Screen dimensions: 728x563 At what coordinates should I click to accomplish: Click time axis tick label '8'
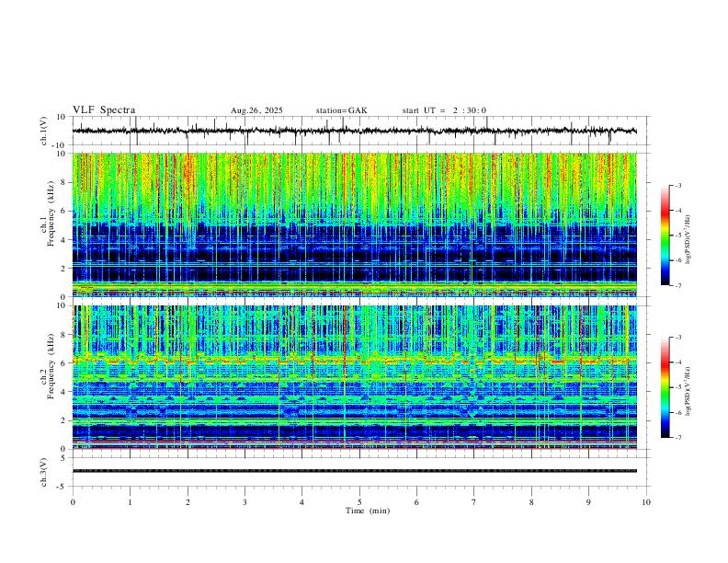[531, 502]
